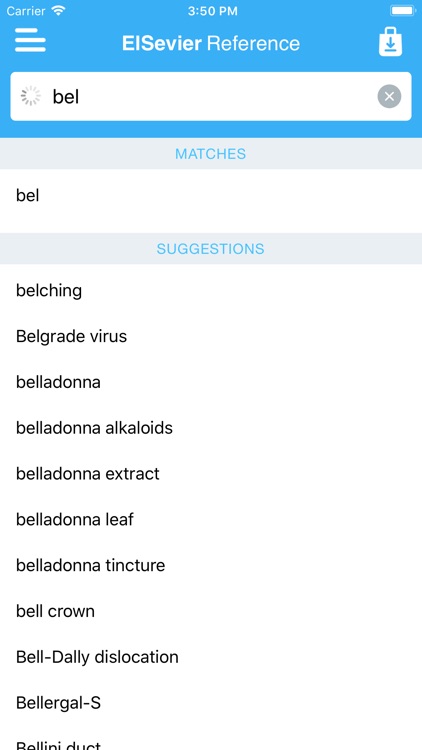Open the hamburger menu
422x750 pixels.
tap(30, 40)
